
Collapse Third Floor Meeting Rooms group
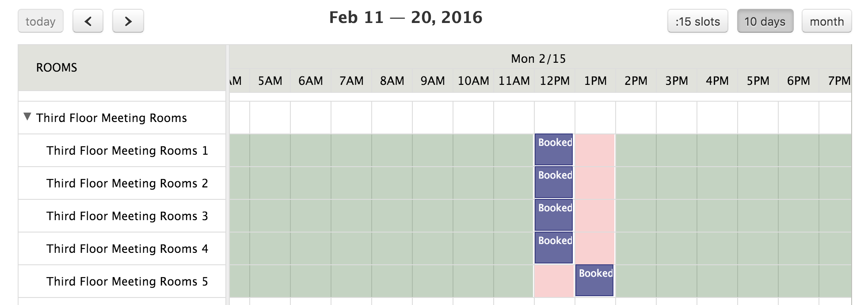click(x=27, y=117)
